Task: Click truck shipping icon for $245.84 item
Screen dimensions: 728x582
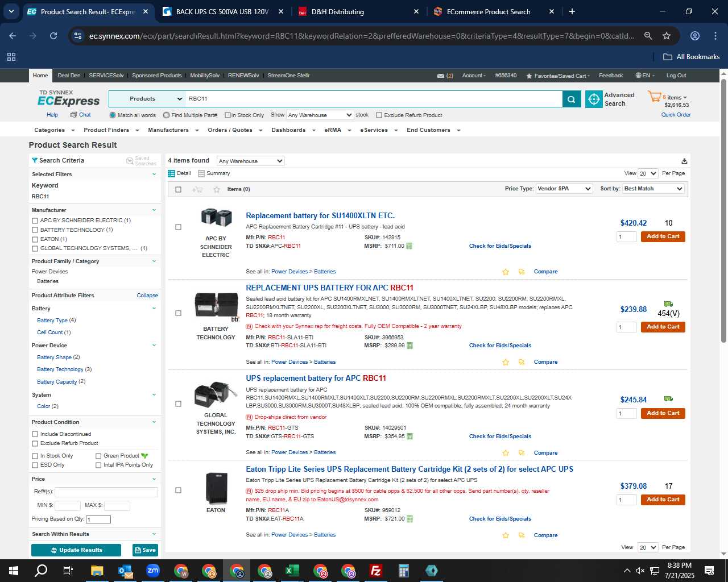Action: pyautogui.click(x=668, y=398)
